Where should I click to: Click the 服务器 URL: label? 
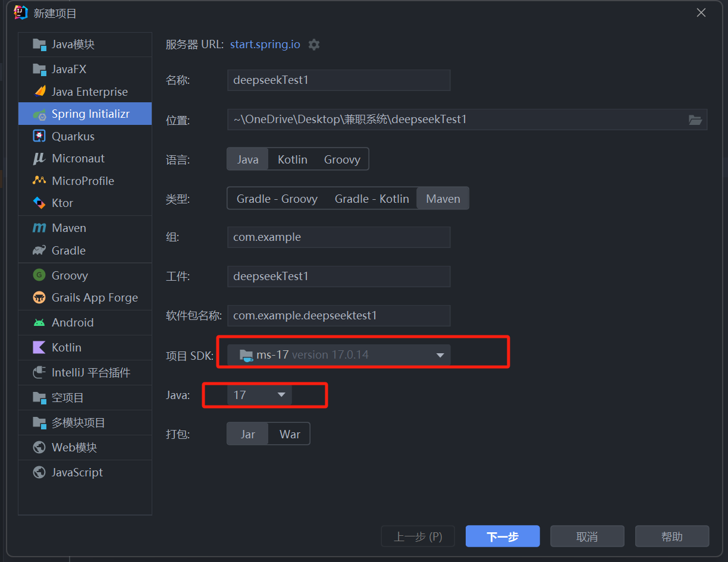click(x=195, y=45)
